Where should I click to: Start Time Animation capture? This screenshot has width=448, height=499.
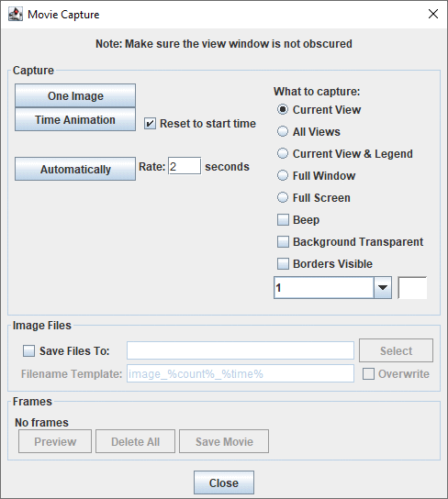[75, 119]
